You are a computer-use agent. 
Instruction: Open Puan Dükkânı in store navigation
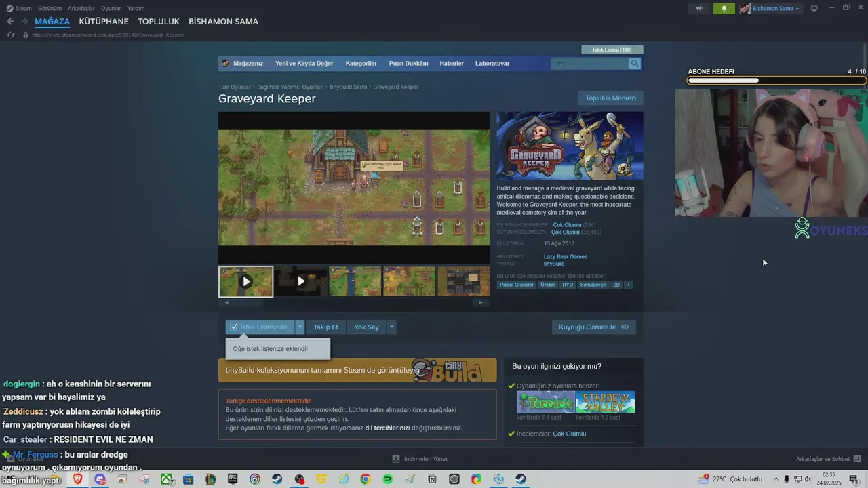pyautogui.click(x=408, y=64)
